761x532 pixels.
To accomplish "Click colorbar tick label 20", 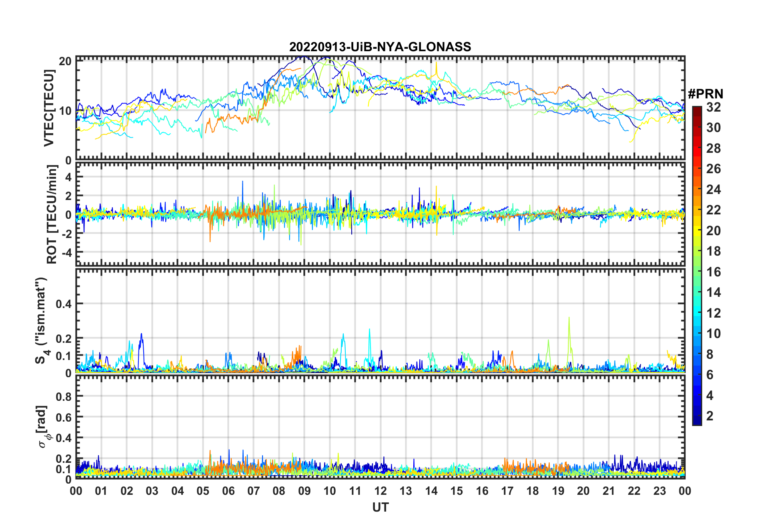I will pyautogui.click(x=713, y=231).
